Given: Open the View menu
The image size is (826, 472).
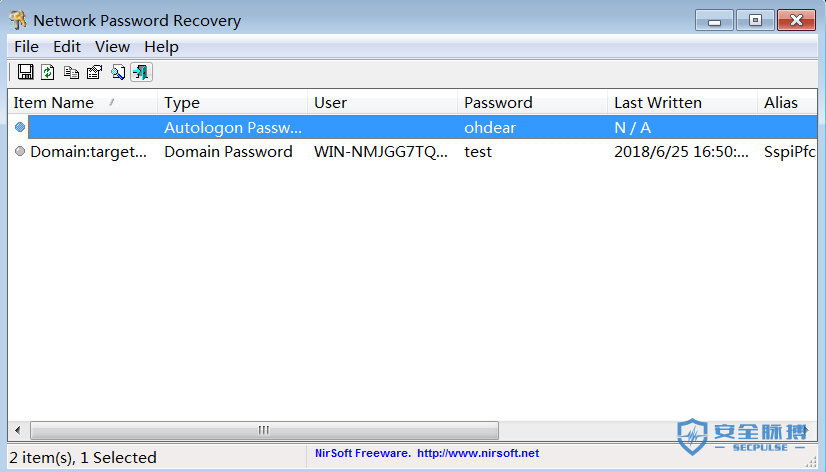Looking at the screenshot, I should pyautogui.click(x=112, y=46).
